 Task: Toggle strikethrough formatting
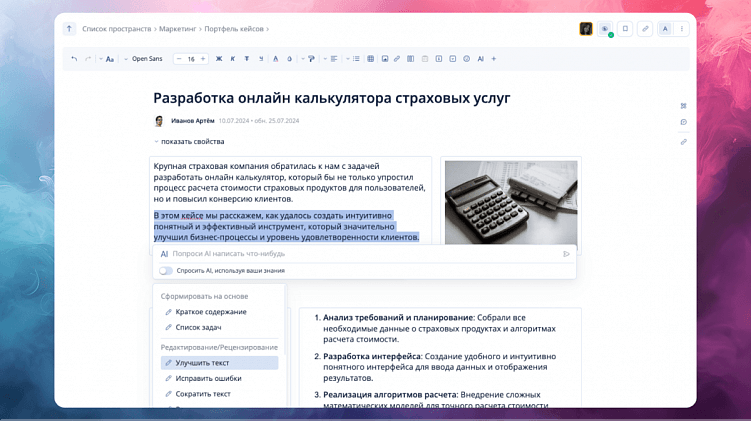click(x=247, y=59)
